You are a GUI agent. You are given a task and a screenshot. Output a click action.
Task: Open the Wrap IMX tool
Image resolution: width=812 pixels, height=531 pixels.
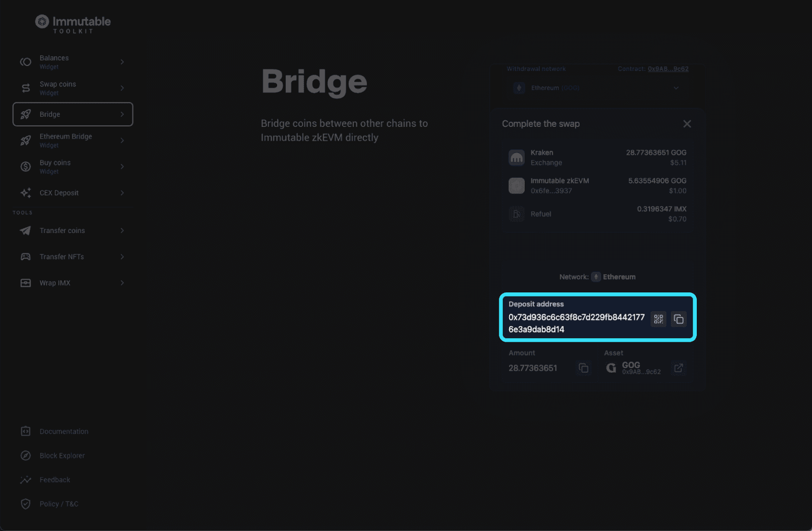click(x=73, y=283)
